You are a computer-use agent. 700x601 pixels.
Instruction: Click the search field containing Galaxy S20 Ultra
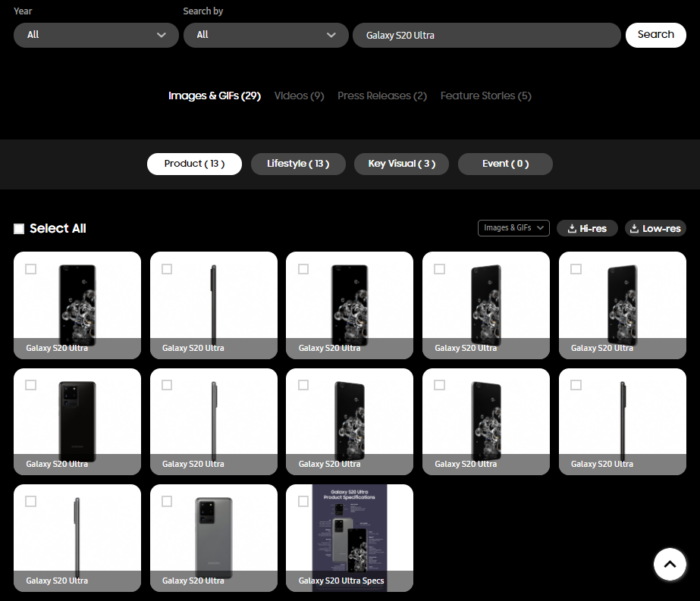pos(487,35)
